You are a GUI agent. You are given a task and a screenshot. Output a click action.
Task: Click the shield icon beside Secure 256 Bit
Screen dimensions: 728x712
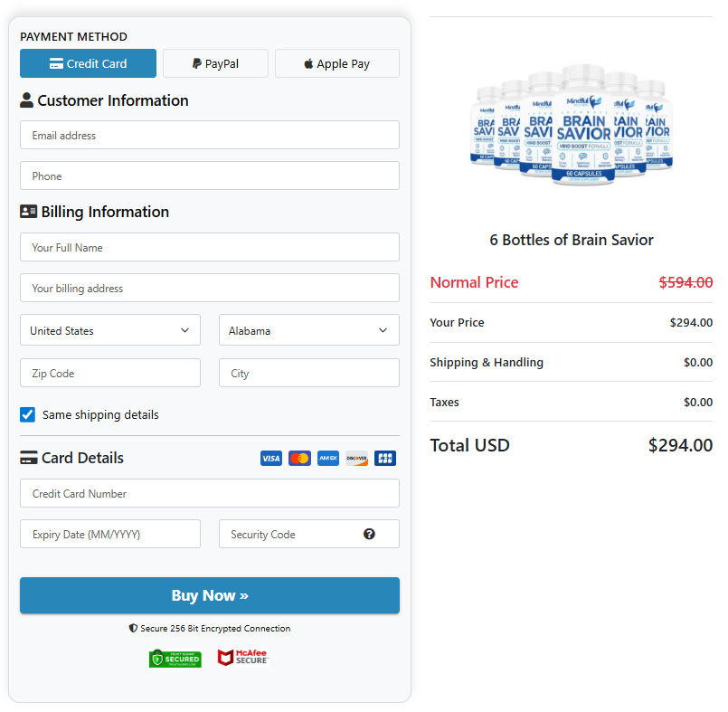point(133,629)
